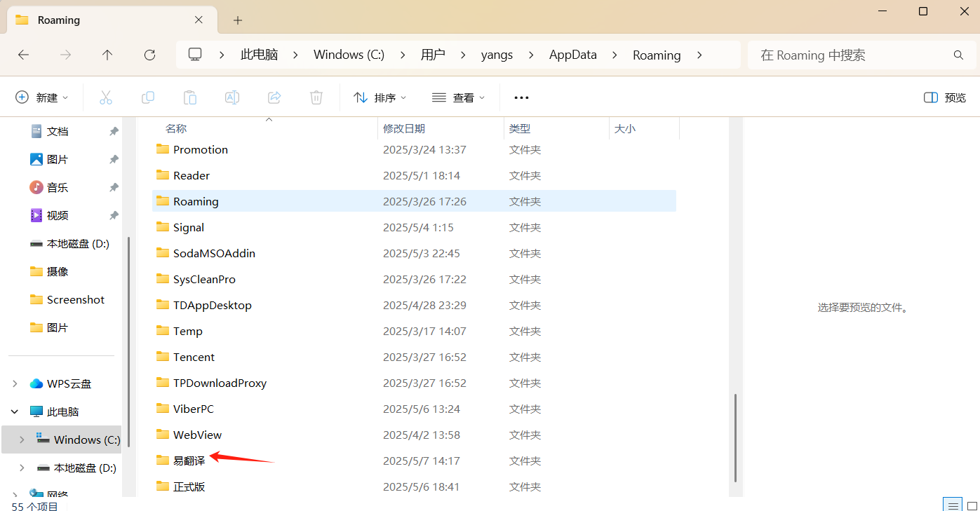Refresh the Roaming folder view
This screenshot has width=980, height=511.
click(149, 55)
